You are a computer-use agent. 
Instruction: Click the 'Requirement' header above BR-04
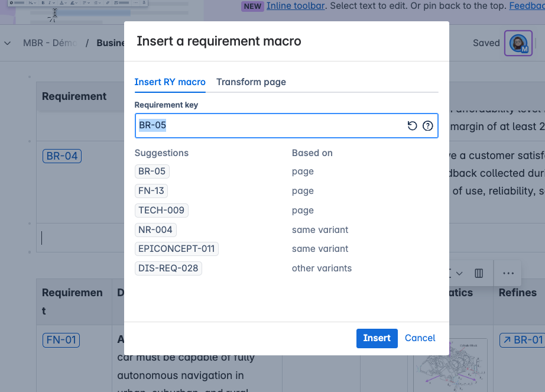(x=74, y=96)
